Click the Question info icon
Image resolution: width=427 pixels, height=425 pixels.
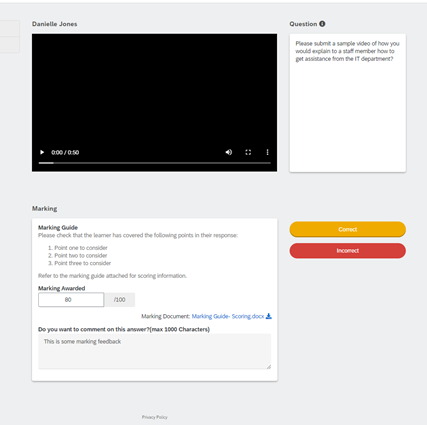point(322,24)
